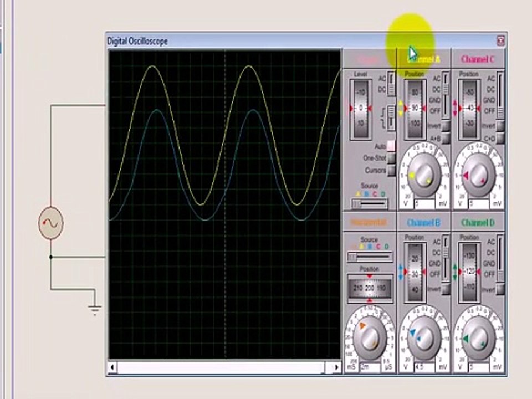Click Channel D volts value field

click(x=479, y=367)
